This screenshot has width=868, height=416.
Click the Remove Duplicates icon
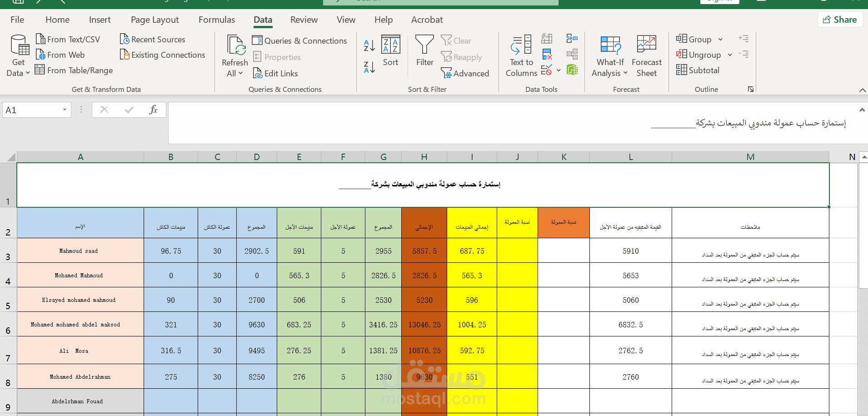click(x=547, y=55)
